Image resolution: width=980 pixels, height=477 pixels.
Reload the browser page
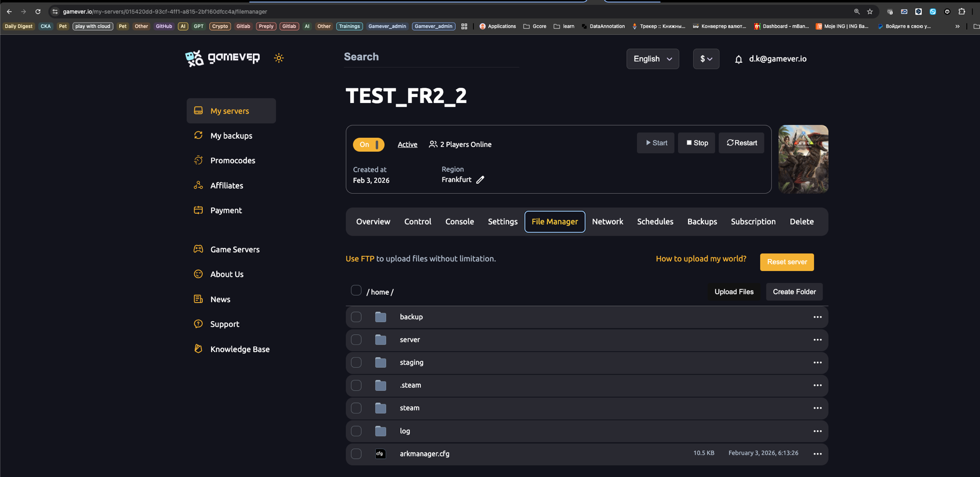38,12
